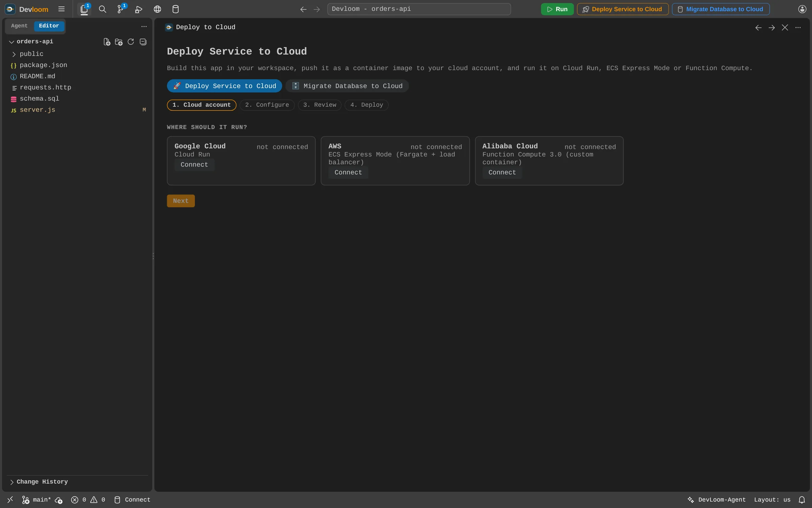This screenshot has width=812, height=508.
Task: Select Migrate Database to Cloud pill
Action: 347,86
